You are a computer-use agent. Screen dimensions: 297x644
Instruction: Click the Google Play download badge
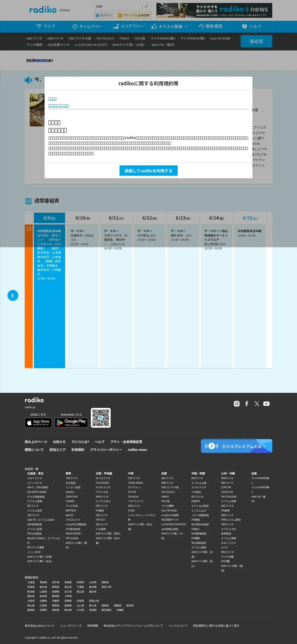click(x=71, y=423)
